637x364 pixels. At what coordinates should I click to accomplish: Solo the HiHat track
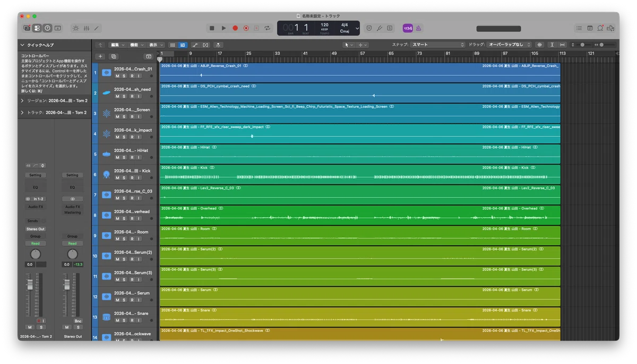[124, 158]
